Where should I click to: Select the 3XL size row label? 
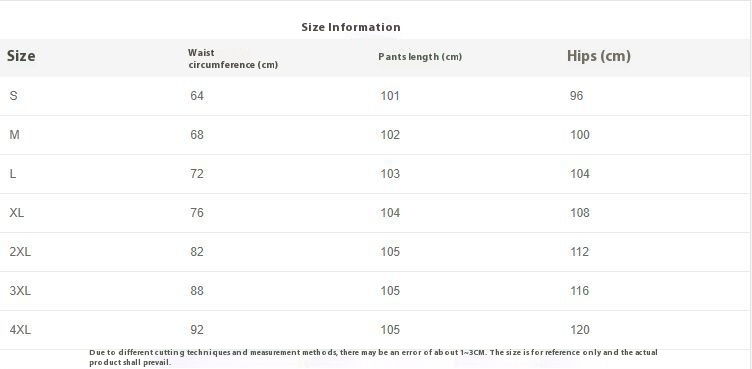[20, 291]
